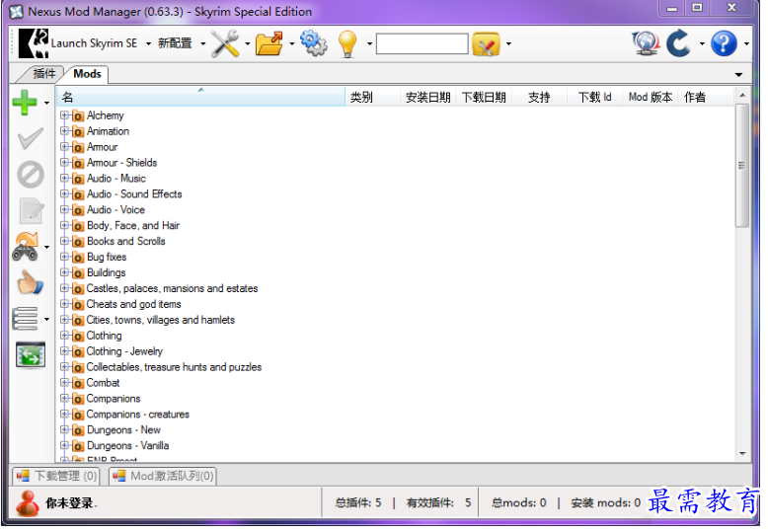Click the Clothing folder icon
This screenshot has height=532, width=768.
coord(78,336)
